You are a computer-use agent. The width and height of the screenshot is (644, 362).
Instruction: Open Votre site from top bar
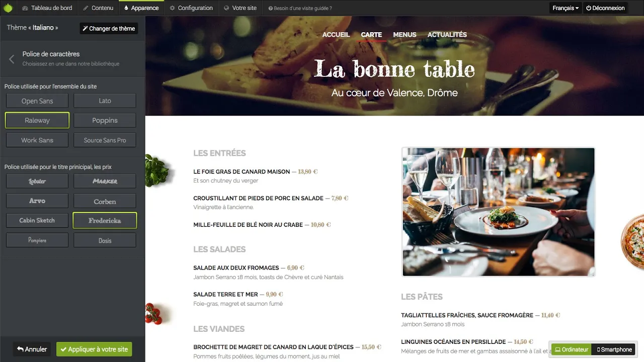(x=240, y=8)
